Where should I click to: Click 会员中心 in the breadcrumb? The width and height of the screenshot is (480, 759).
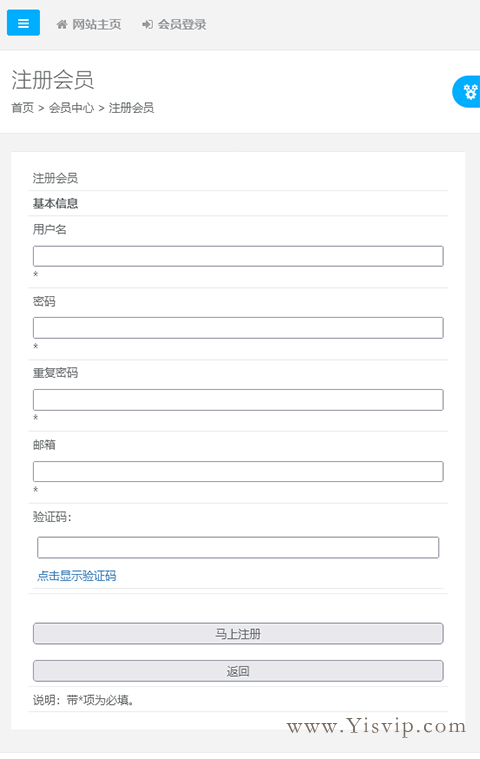pos(71,107)
